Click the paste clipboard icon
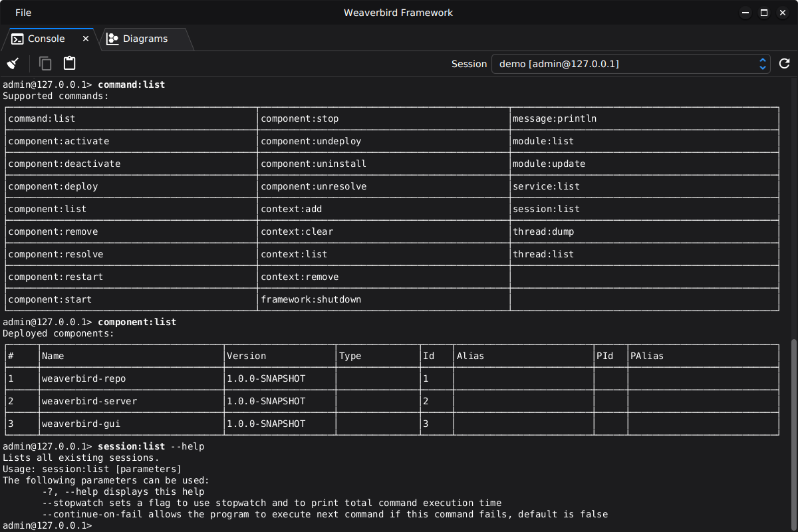 (x=69, y=63)
